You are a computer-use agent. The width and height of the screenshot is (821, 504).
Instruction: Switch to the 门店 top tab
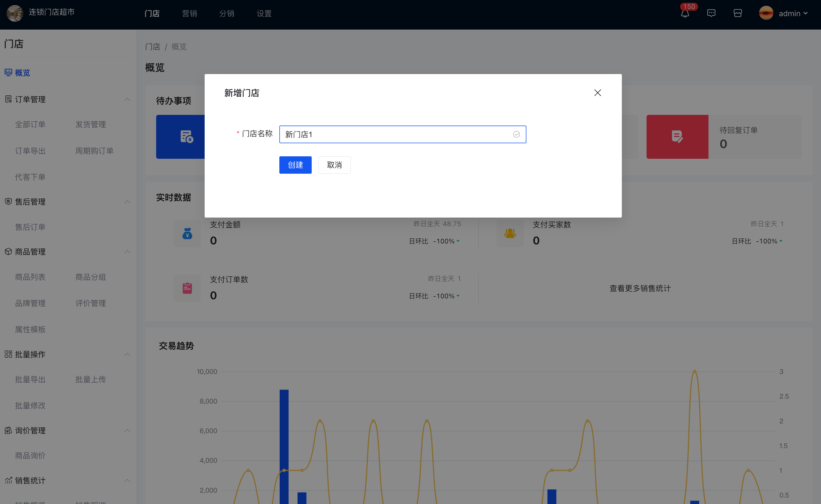pyautogui.click(x=152, y=14)
